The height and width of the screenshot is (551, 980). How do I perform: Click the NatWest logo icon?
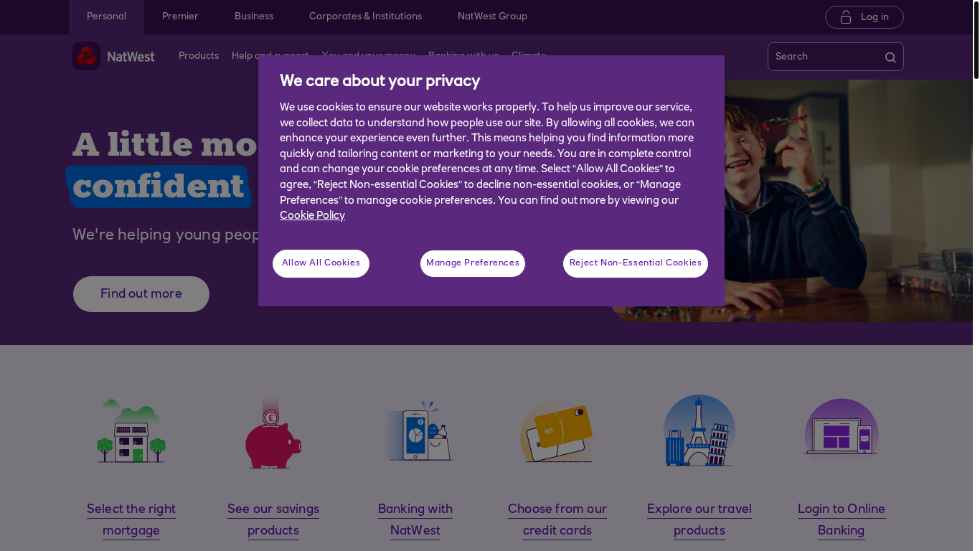click(x=86, y=56)
